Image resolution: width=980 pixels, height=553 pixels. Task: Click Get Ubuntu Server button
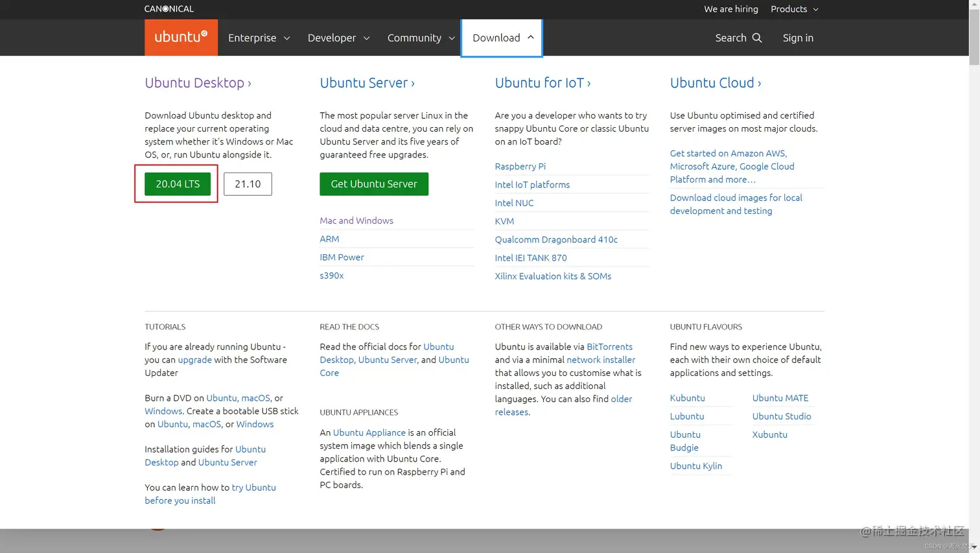[374, 184]
